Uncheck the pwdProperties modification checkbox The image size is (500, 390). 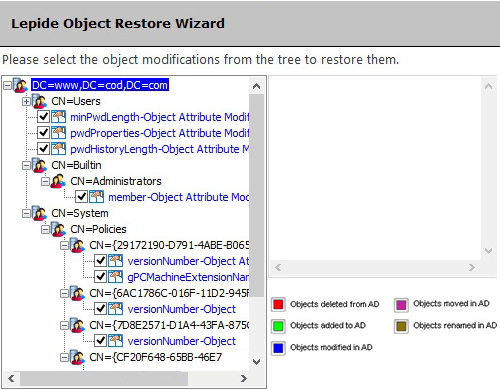click(43, 133)
